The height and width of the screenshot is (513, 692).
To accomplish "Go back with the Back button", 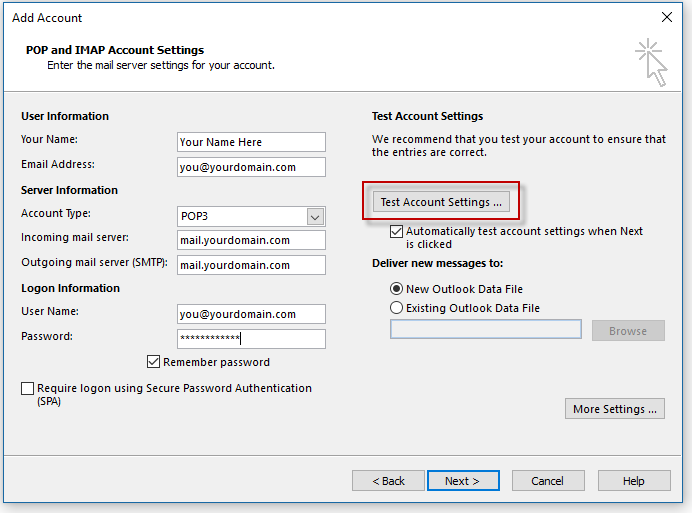I will point(388,481).
